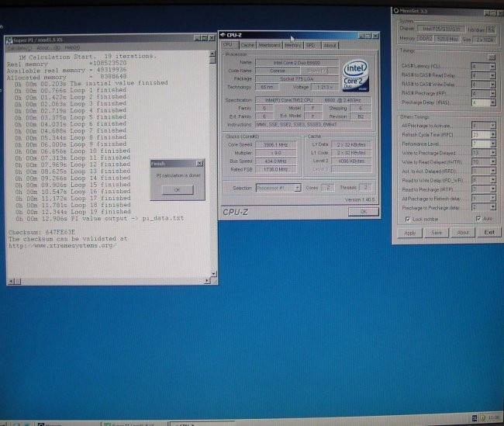
Task: Open the SPD tab in CPU-Z
Action: [312, 45]
